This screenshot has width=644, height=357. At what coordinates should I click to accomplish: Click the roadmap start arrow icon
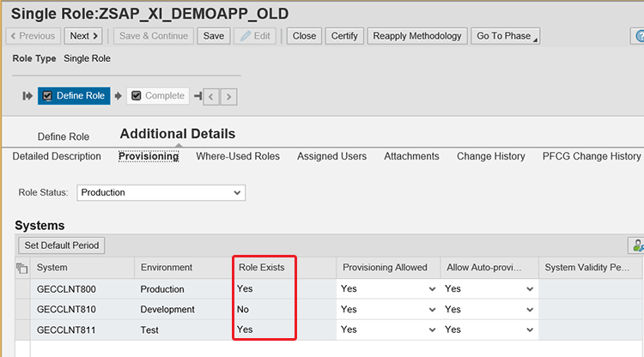(x=27, y=96)
